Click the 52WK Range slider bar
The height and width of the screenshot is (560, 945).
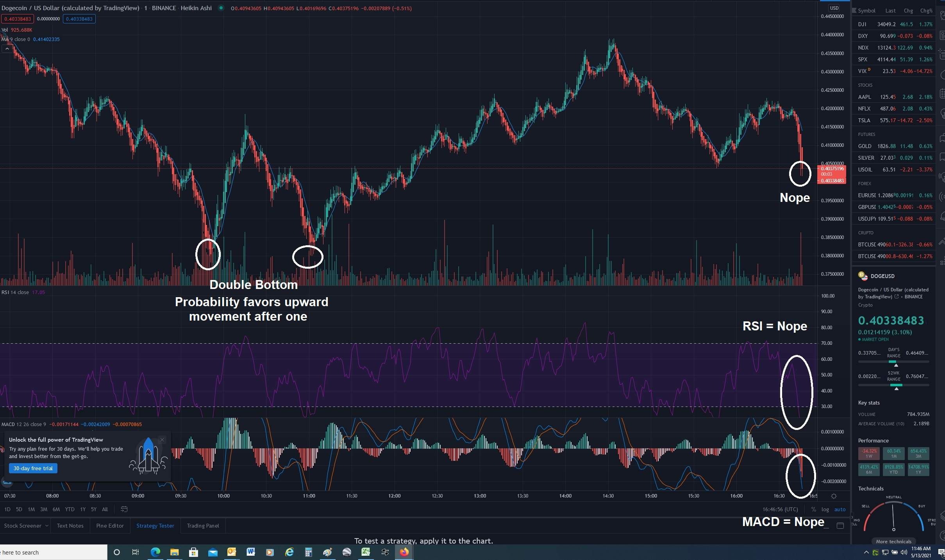[893, 385]
